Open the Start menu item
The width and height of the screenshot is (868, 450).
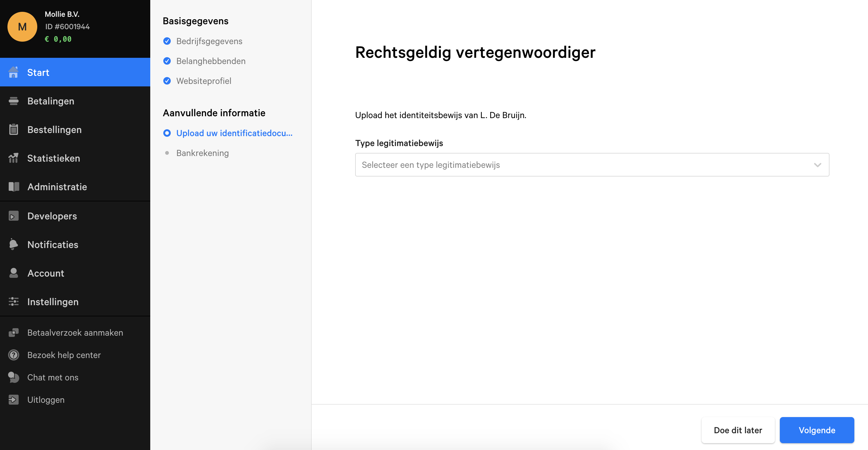coord(75,72)
